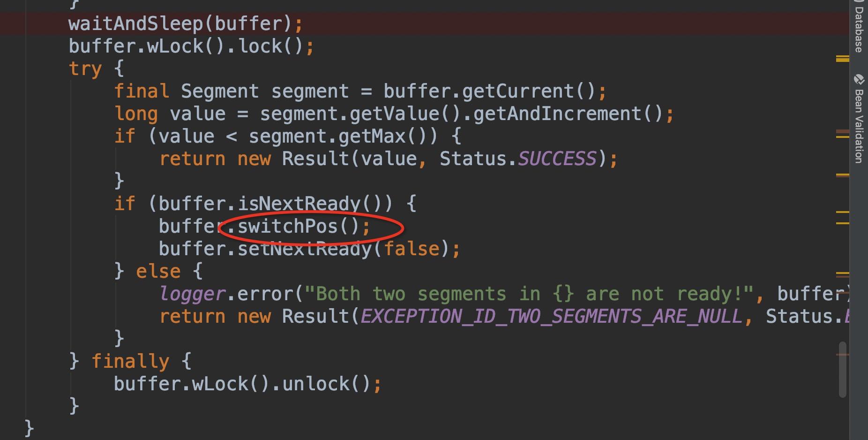The image size is (868, 440).
Task: Place cursor on the circled switchPos() call
Action: [x=288, y=227]
